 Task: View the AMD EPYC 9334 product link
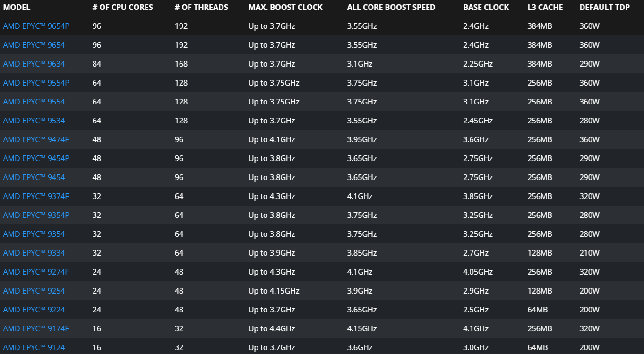[x=34, y=253]
